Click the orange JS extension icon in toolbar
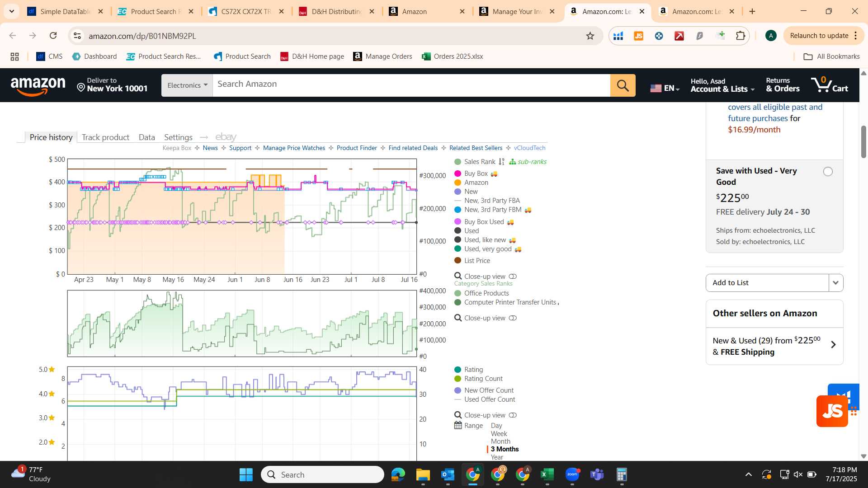Viewport: 868px width, 488px height. click(638, 36)
